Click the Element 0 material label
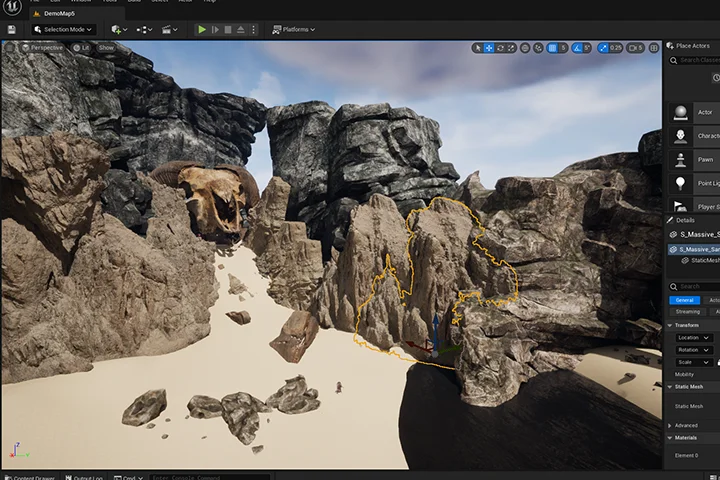The image size is (720, 480). click(x=686, y=456)
